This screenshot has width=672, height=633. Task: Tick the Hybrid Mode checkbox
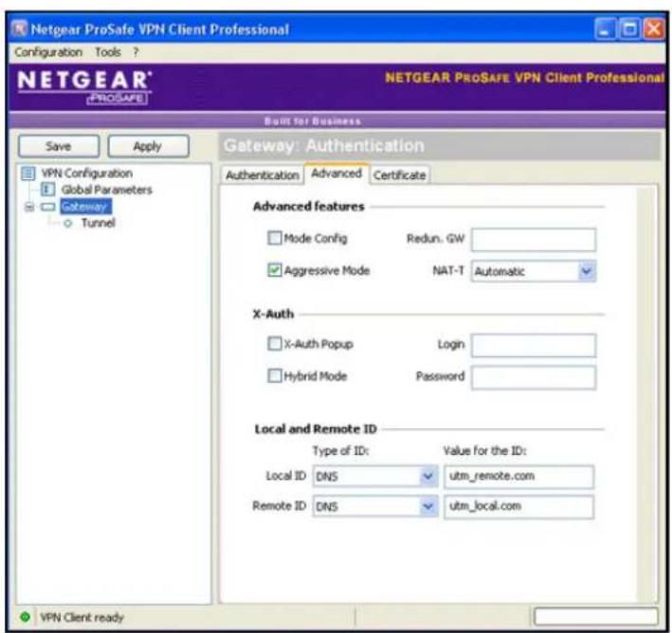[274, 376]
